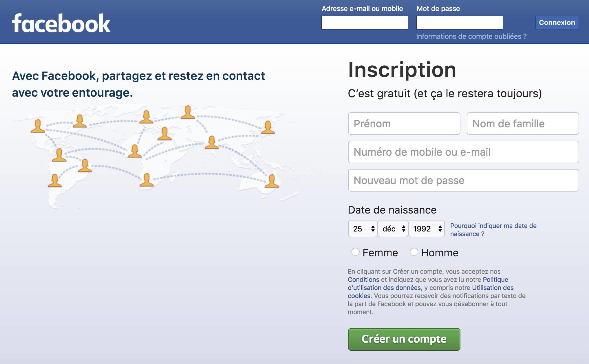Click the Connexion button
589x364 pixels.
click(557, 23)
